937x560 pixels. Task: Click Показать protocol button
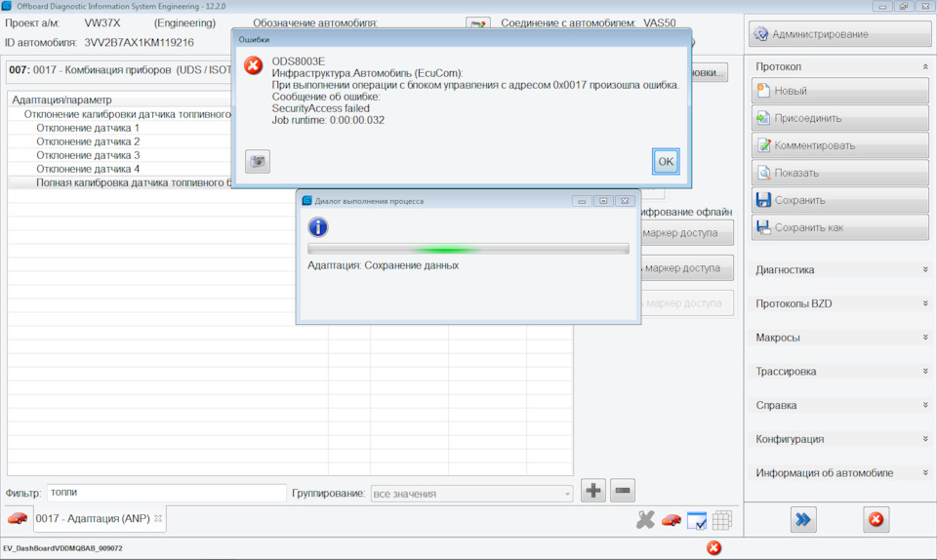(839, 173)
